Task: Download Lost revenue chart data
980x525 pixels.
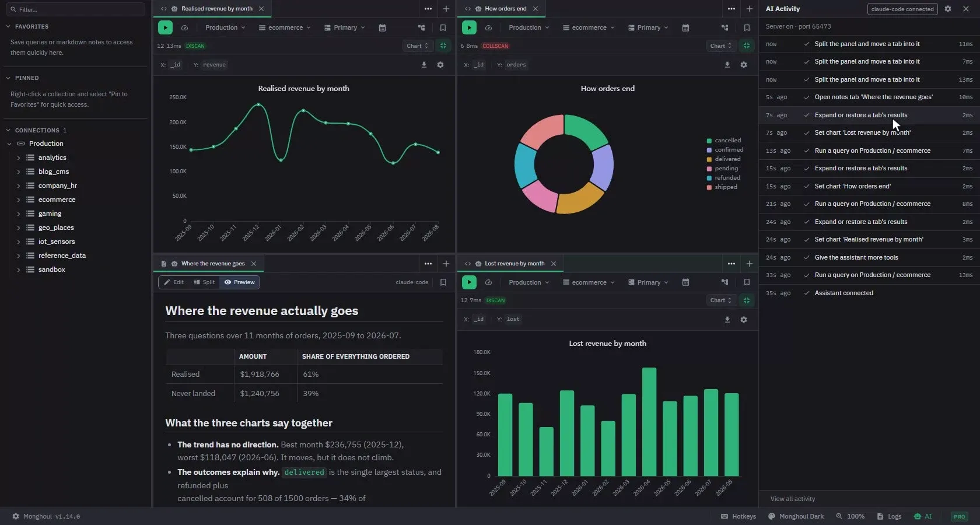Action: 727,320
